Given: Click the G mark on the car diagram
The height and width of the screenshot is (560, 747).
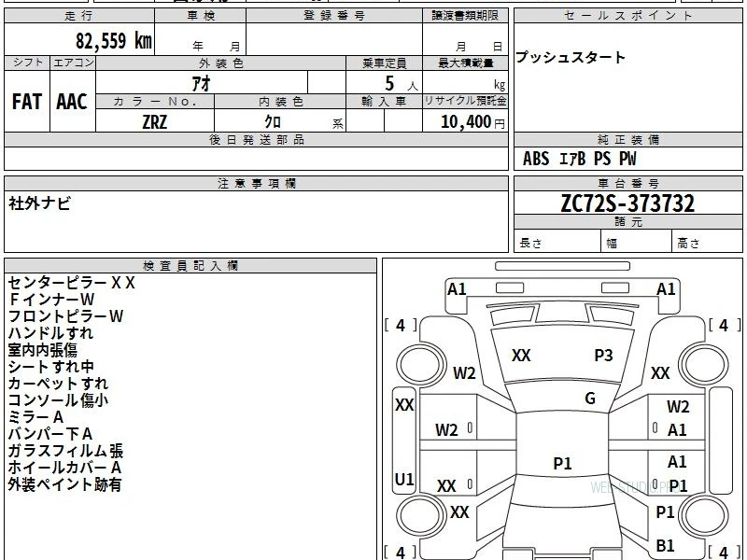Looking at the screenshot, I should 590,399.
